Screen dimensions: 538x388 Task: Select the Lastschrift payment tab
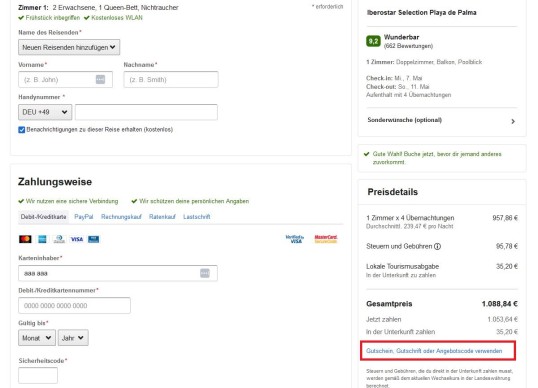(197, 217)
